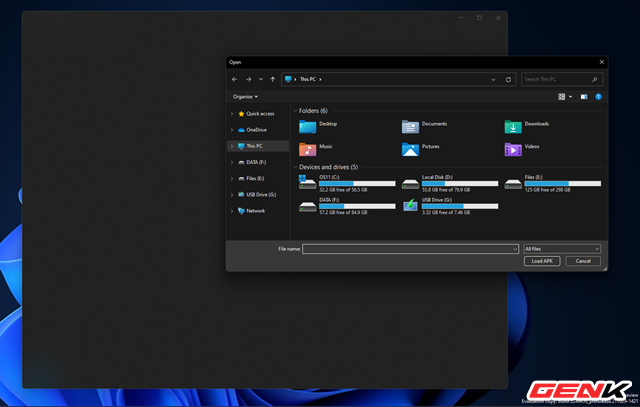The height and width of the screenshot is (407, 640).
Task: Select USB Drive (G:) icon in main pane
Action: click(410, 205)
